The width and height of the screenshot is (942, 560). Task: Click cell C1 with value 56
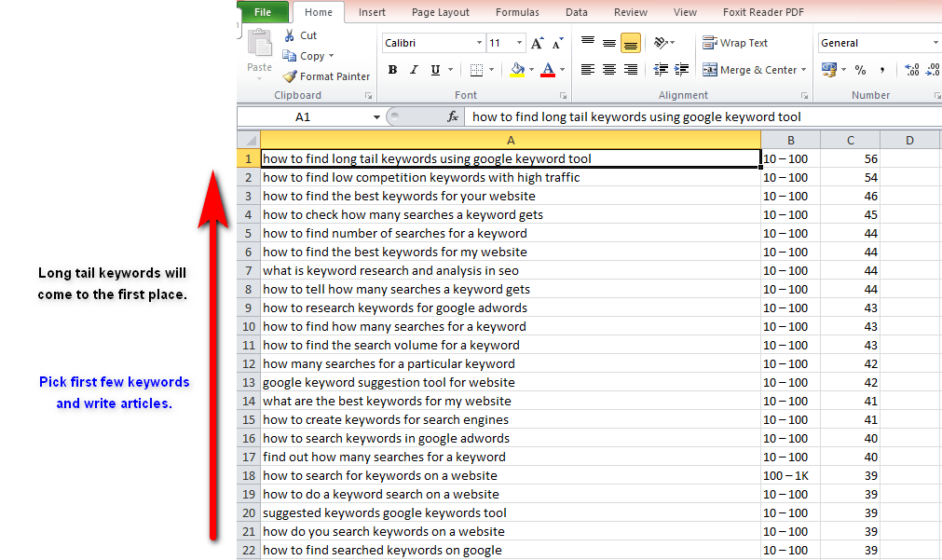point(850,158)
